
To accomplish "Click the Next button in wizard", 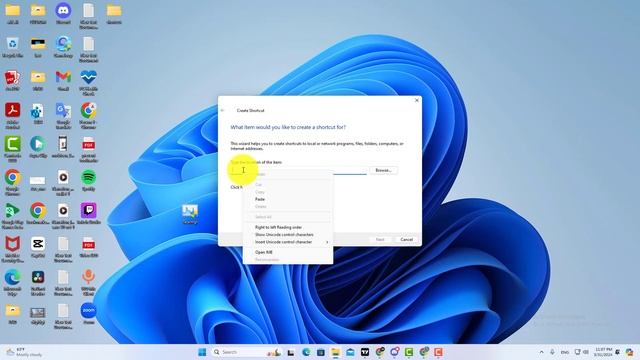I will [380, 240].
